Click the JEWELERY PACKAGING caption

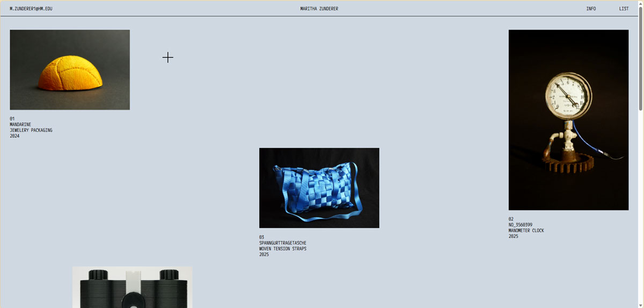coord(31,130)
